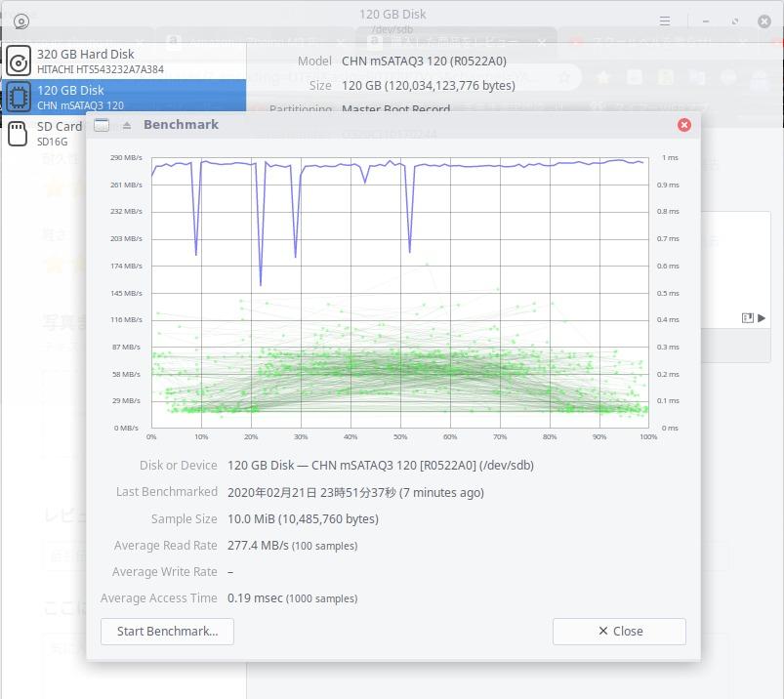Click '10.0 MiB (10,485,760 bytes)' sample size

point(303,519)
